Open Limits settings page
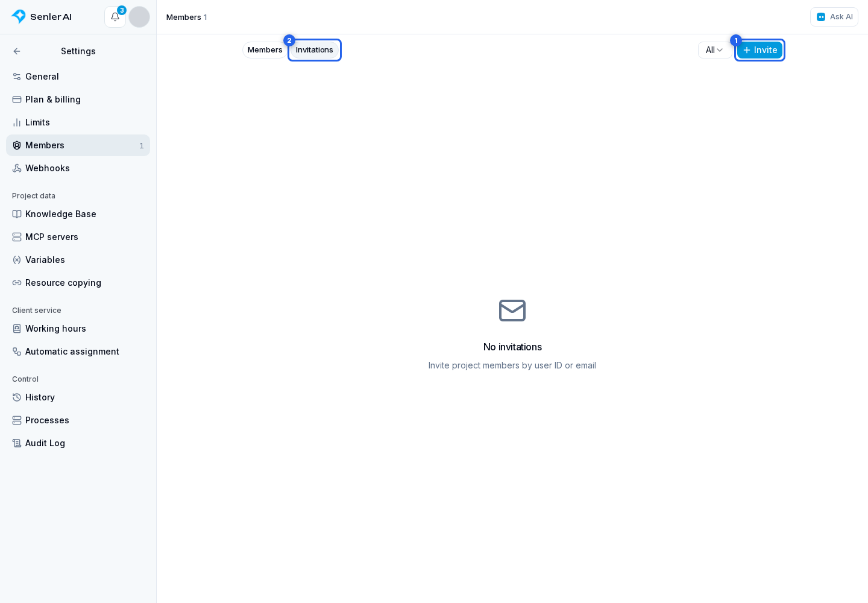The image size is (868, 603). [78, 122]
